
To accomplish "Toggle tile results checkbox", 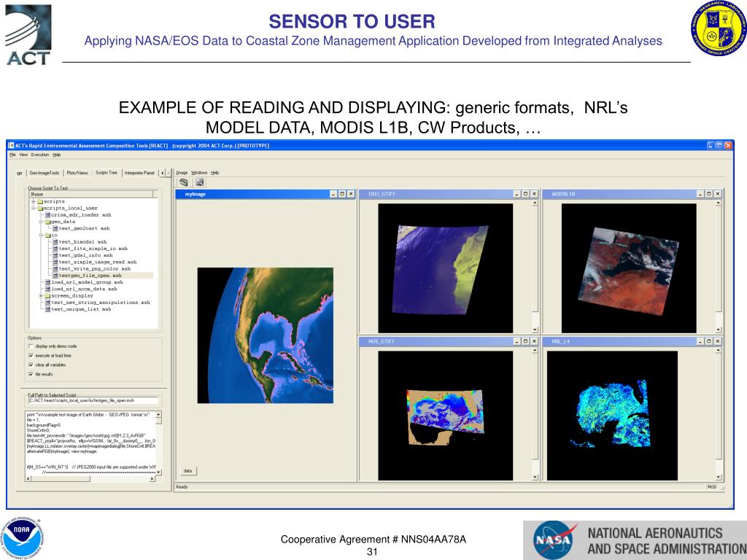I will [31, 374].
